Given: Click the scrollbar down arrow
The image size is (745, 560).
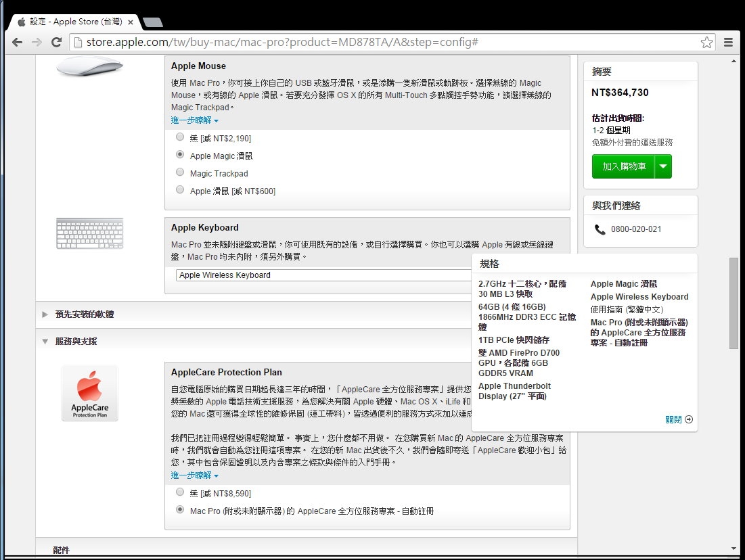Looking at the screenshot, I should 734,549.
